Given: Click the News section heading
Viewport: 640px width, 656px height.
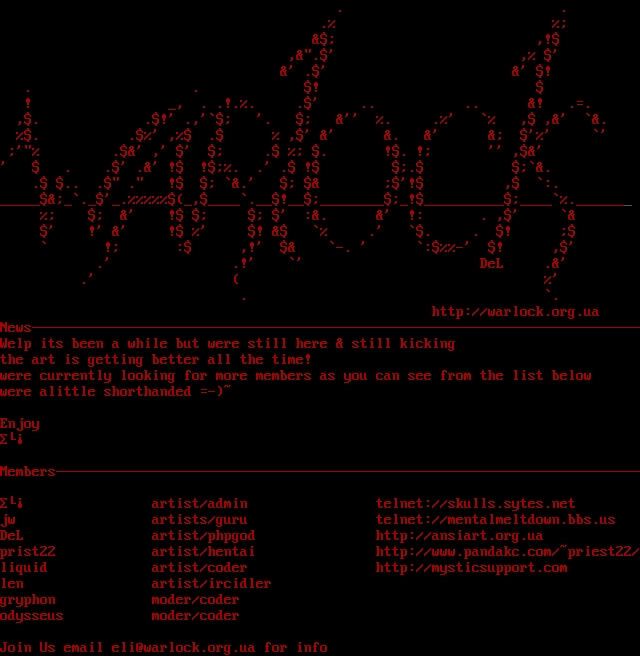Looking at the screenshot, I should [16, 328].
